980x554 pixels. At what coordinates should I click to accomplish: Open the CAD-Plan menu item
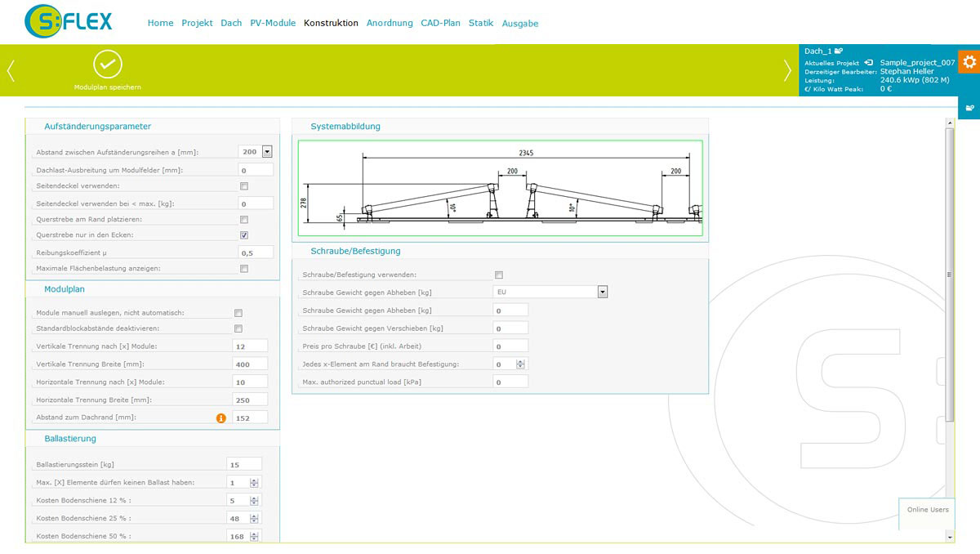(x=441, y=23)
